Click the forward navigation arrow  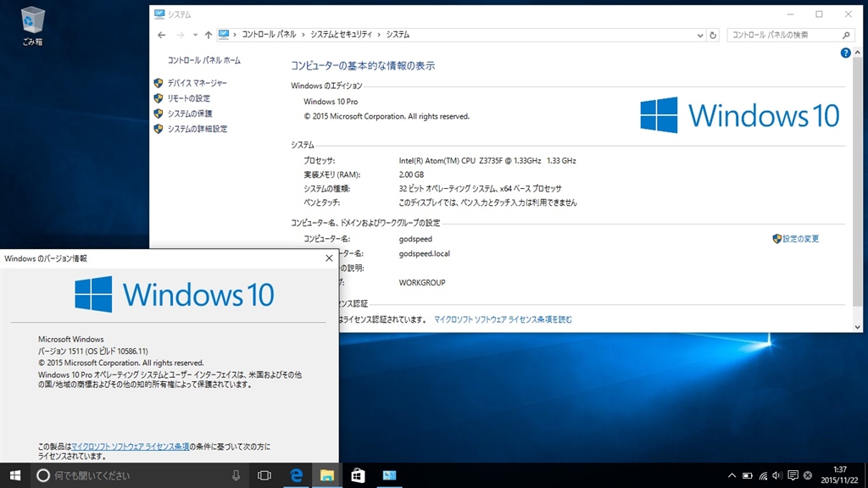(x=181, y=35)
